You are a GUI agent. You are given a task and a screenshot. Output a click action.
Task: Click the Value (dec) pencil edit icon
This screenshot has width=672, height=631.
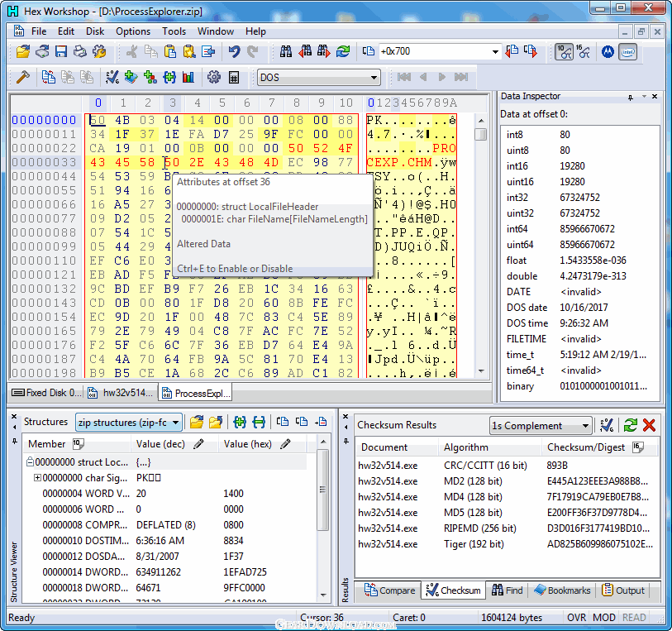click(x=198, y=444)
